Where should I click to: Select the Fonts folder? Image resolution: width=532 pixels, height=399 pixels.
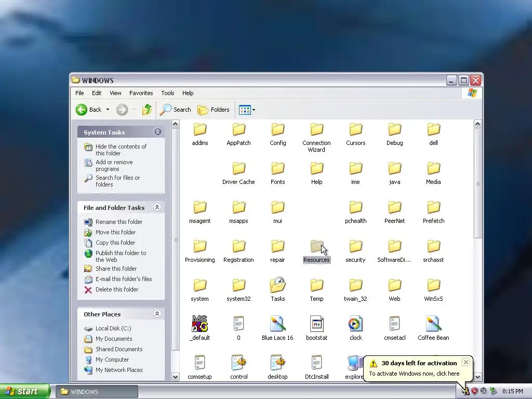pyautogui.click(x=277, y=173)
